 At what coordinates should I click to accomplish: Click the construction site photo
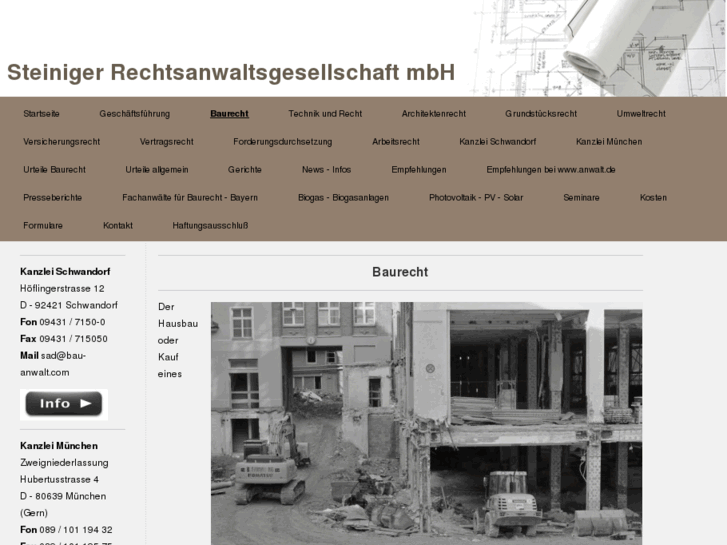(427, 423)
